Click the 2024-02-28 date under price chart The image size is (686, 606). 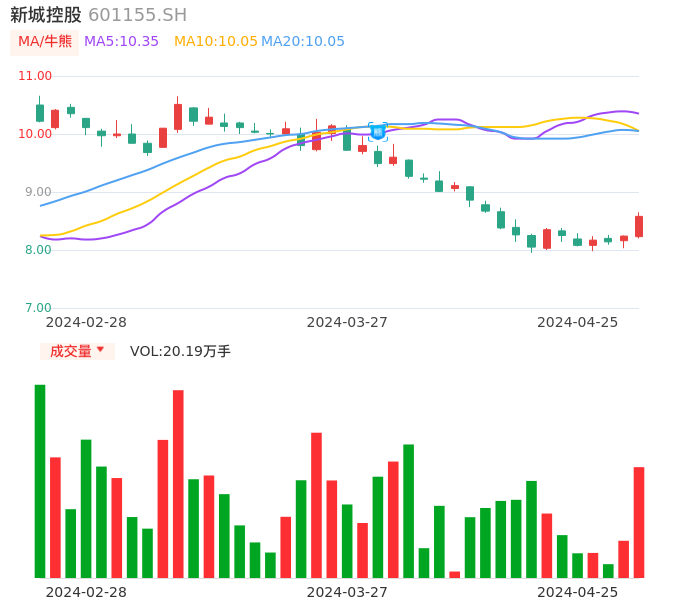coord(86,322)
